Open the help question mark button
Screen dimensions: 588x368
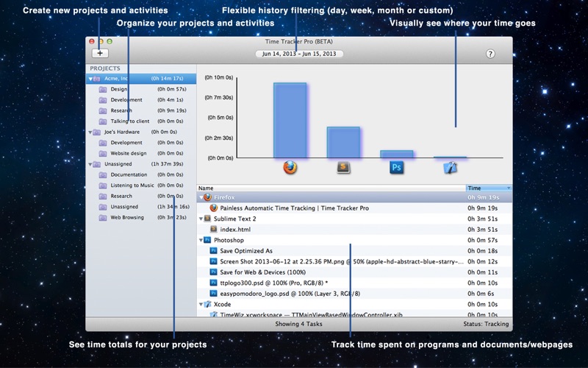(490, 54)
